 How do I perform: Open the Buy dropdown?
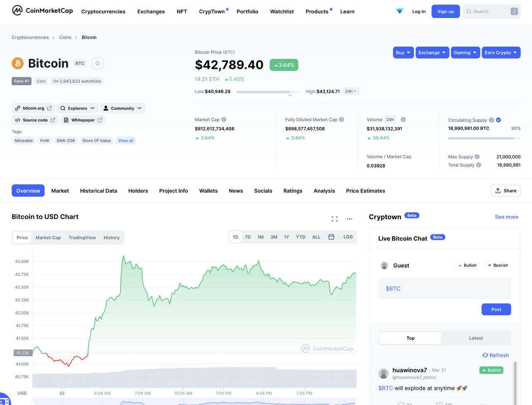click(x=403, y=52)
